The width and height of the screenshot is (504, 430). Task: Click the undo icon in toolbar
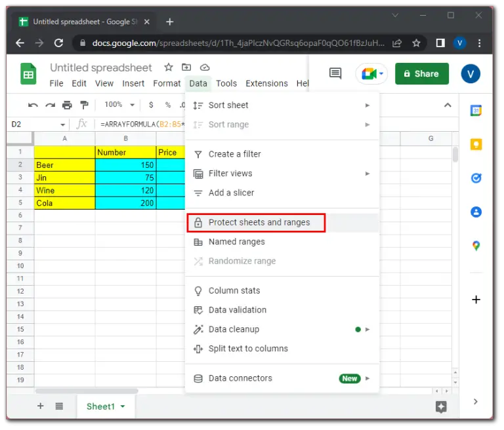33,105
